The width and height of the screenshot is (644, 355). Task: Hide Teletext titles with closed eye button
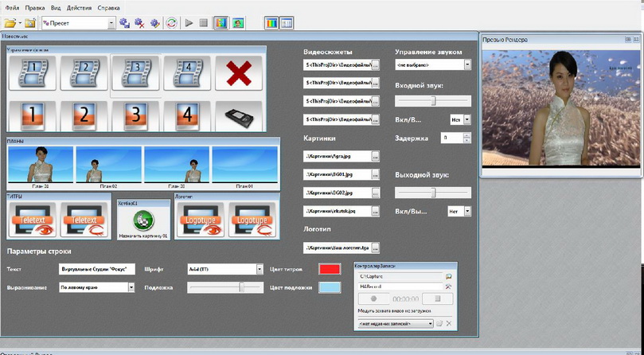coord(84,220)
